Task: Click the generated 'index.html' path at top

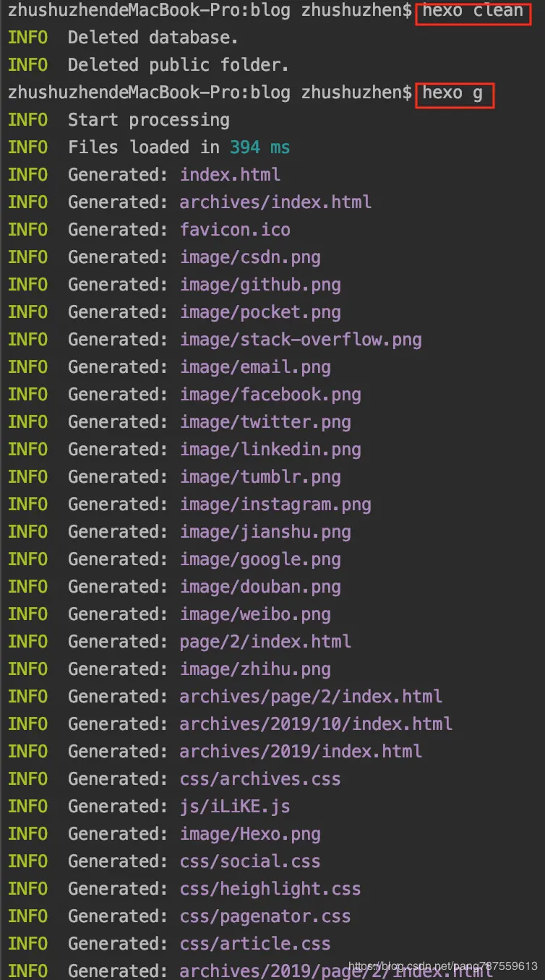Action: (x=230, y=175)
